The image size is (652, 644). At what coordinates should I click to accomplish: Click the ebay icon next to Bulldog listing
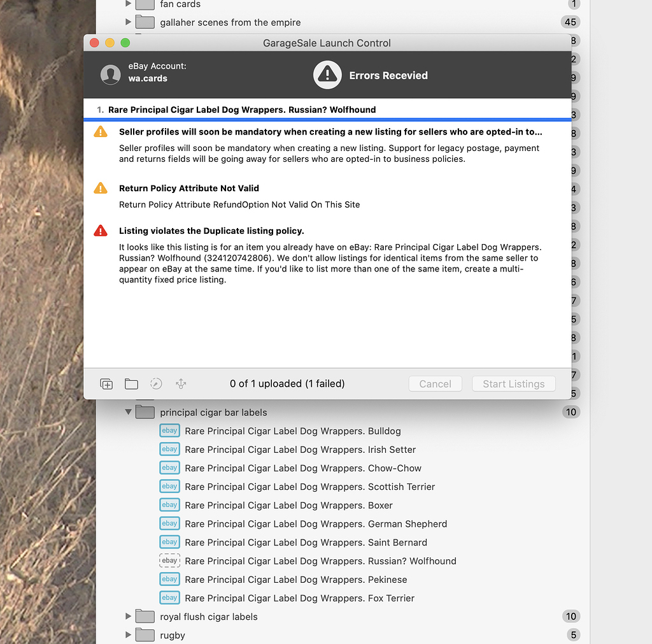(x=169, y=431)
